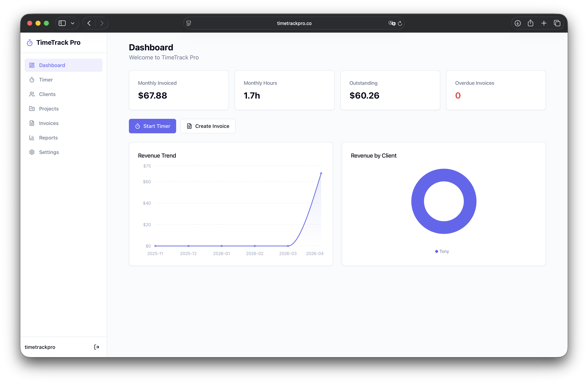The image size is (588, 384).
Task: Go to Settings in the sidebar
Action: click(49, 152)
